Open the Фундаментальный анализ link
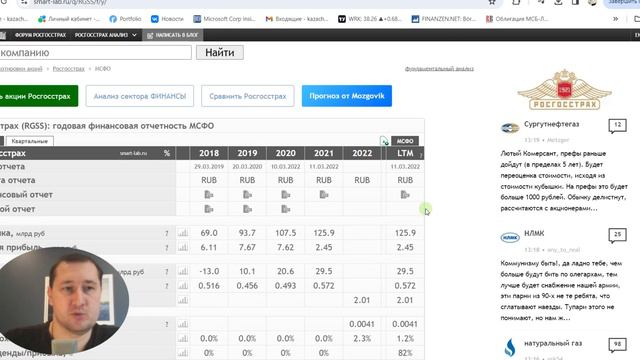Image resolution: width=640 pixels, height=360 pixels. (x=439, y=69)
